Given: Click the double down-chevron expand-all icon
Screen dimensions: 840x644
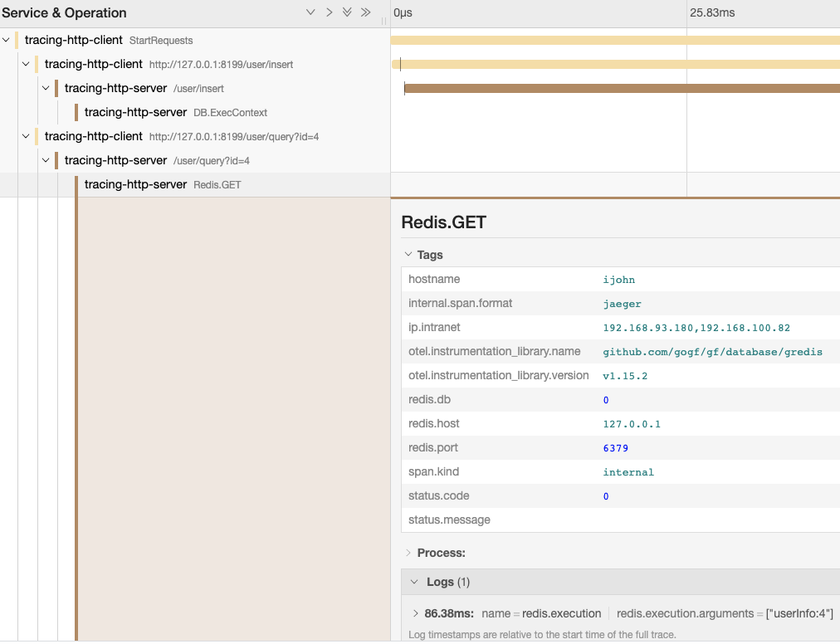Looking at the screenshot, I should (x=347, y=12).
